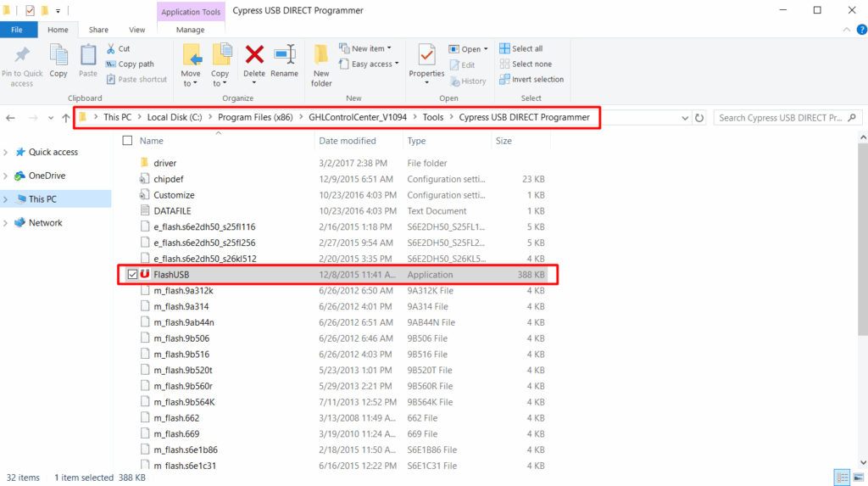
Task: Click Program Files (x86) in the address path
Action: click(x=255, y=118)
